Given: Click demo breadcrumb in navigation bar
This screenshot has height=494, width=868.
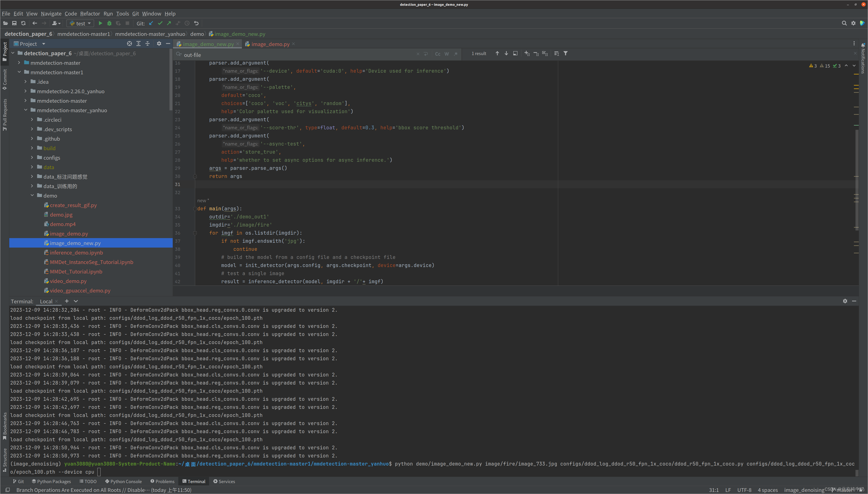Looking at the screenshot, I should [197, 34].
